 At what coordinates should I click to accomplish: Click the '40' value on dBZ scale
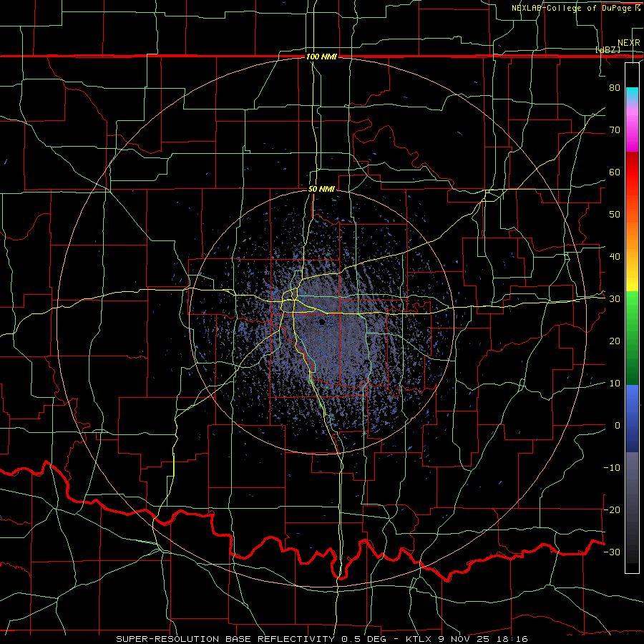pyautogui.click(x=615, y=257)
